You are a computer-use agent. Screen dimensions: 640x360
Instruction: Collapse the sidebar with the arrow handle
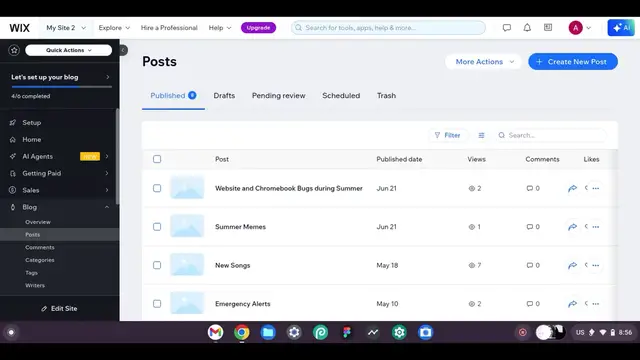(x=123, y=50)
